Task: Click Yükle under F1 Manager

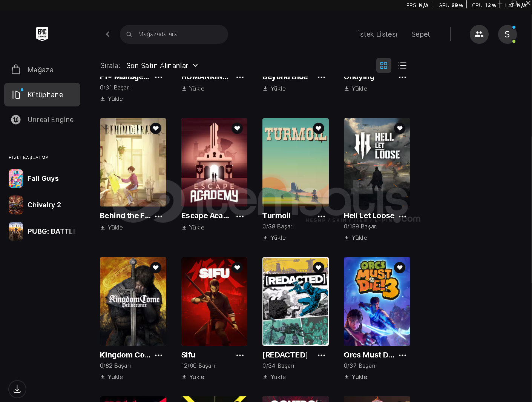Action: tap(112, 99)
